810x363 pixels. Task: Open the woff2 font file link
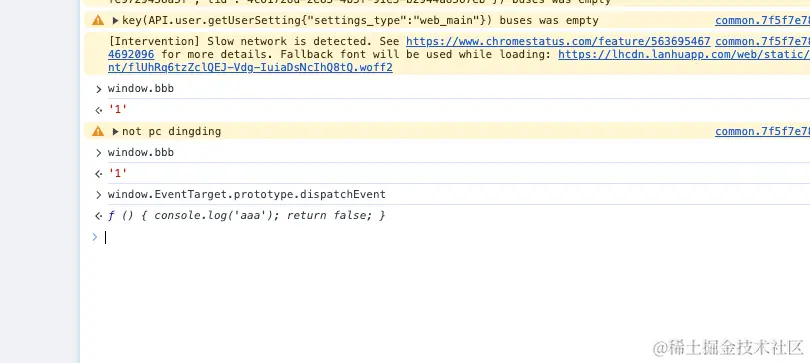(x=250, y=68)
